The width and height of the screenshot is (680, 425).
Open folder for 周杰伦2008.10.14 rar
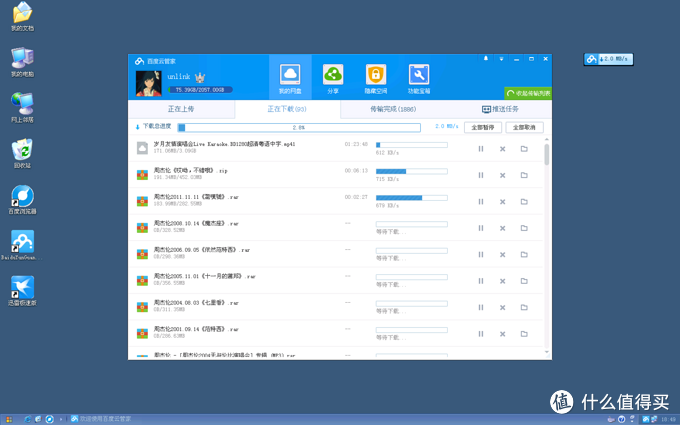[524, 228]
